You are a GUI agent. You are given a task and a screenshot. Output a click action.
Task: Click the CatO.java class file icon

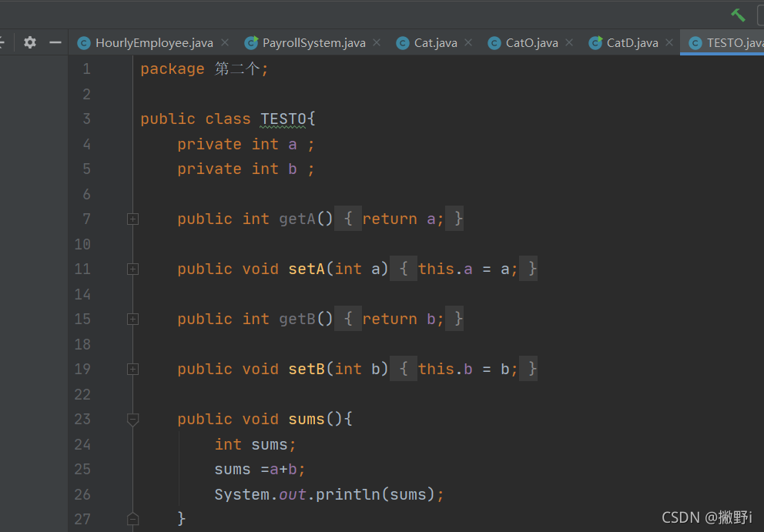(494, 43)
